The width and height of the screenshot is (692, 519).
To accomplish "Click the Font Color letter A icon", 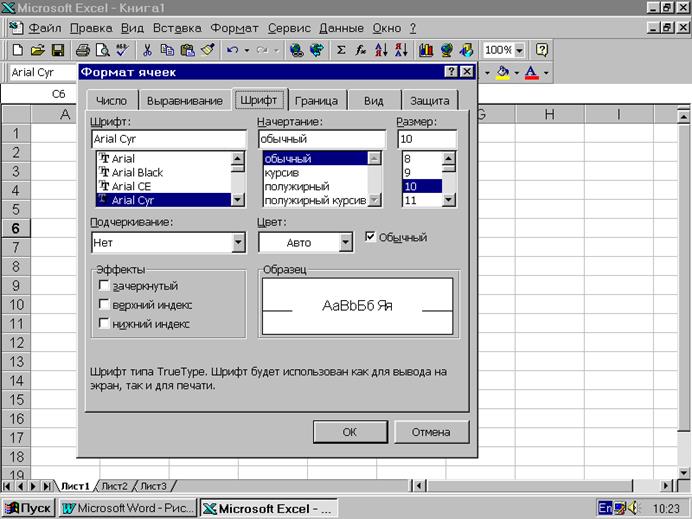I will click(x=531, y=72).
